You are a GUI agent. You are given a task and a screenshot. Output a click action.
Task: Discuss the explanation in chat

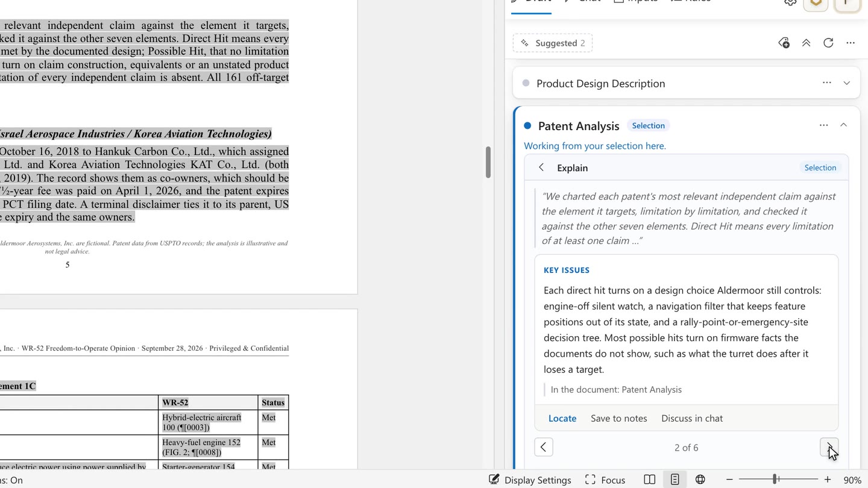click(692, 418)
